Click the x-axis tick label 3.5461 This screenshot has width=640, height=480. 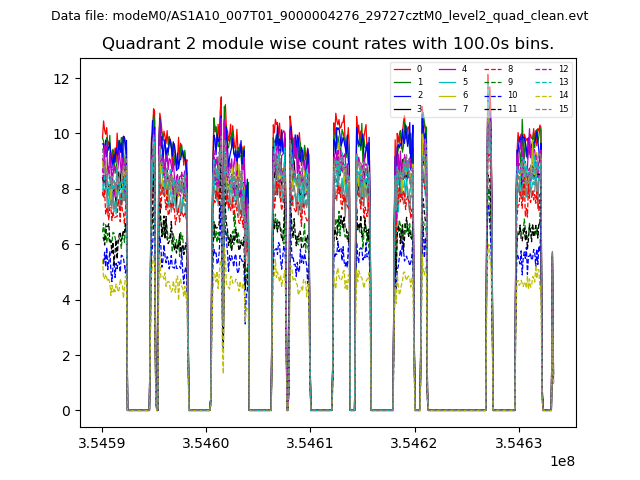(310, 441)
